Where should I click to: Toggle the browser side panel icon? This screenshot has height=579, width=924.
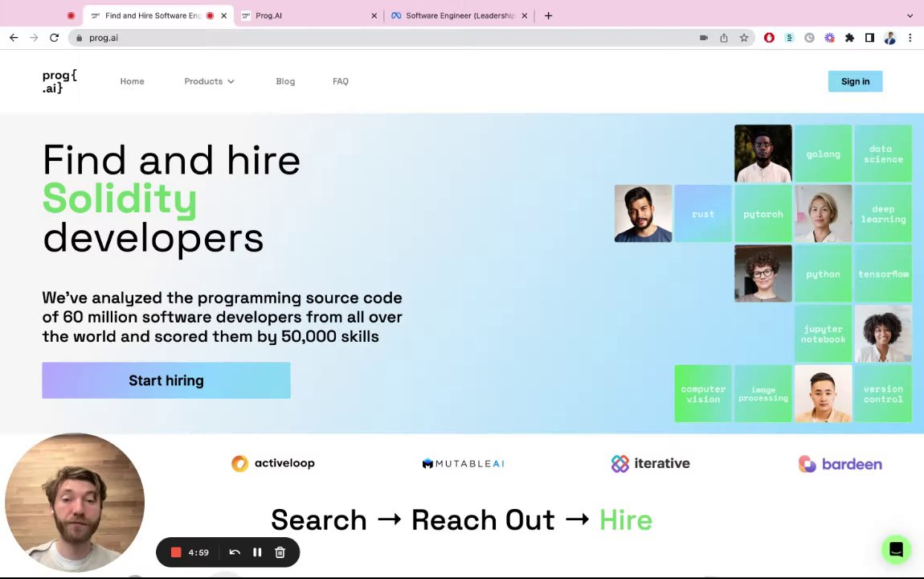869,38
